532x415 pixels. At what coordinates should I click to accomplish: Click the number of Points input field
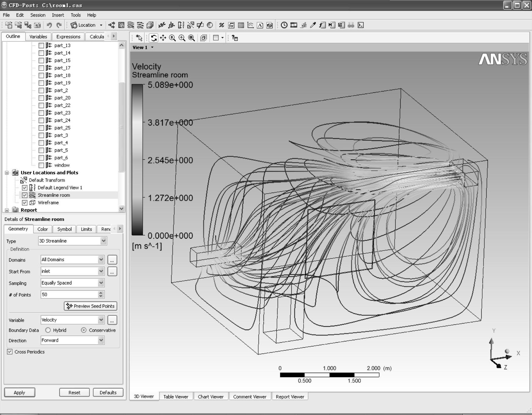pyautogui.click(x=69, y=294)
